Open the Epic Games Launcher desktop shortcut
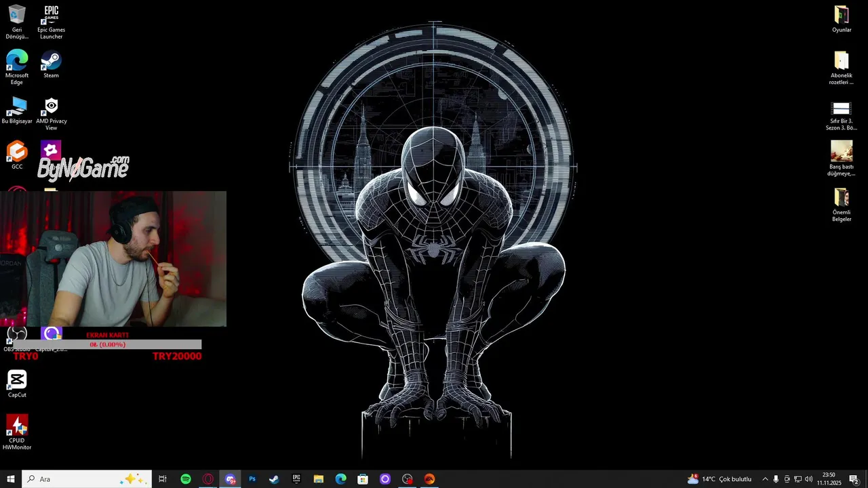The height and width of the screenshot is (488, 868). point(52,22)
